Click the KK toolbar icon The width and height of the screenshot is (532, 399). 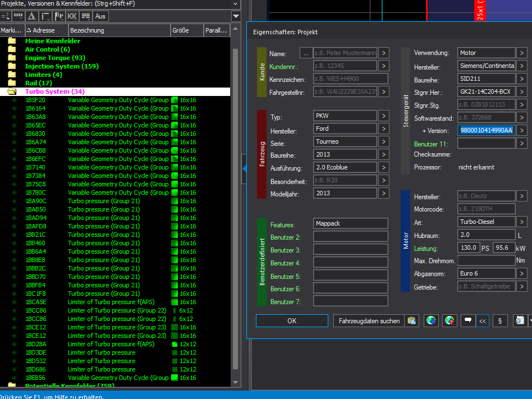tap(72, 16)
